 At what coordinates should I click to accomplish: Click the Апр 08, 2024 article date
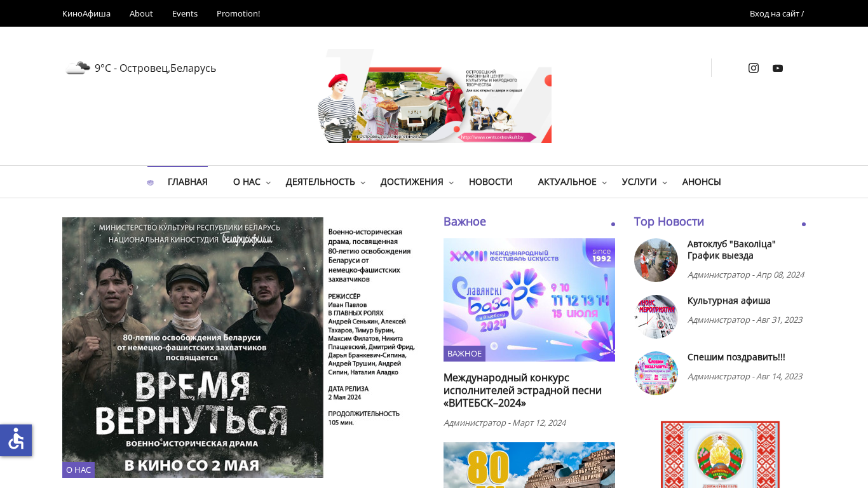tap(780, 274)
